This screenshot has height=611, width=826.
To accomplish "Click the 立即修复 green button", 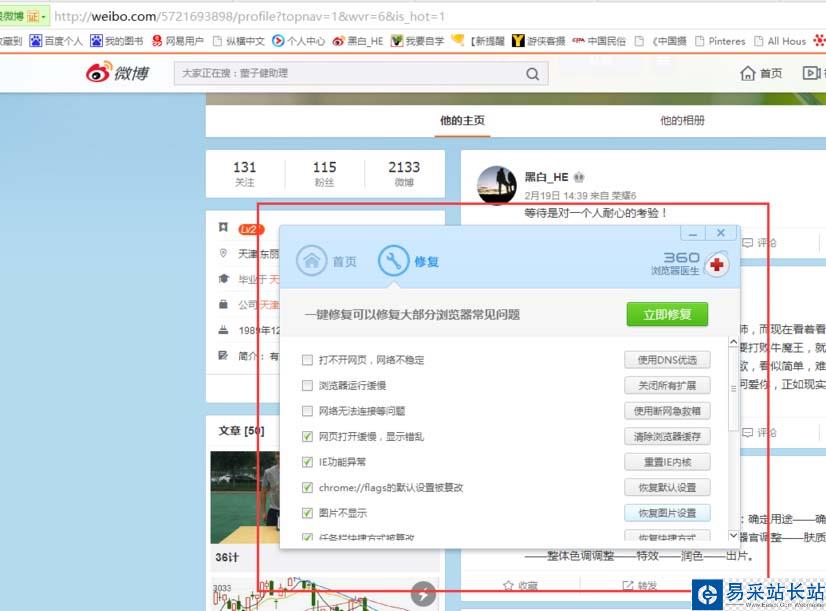I will [667, 314].
